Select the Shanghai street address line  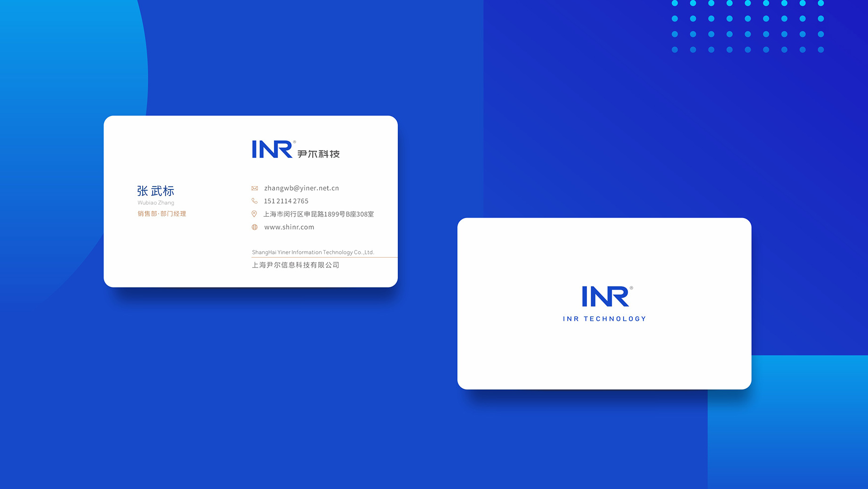pyautogui.click(x=319, y=214)
